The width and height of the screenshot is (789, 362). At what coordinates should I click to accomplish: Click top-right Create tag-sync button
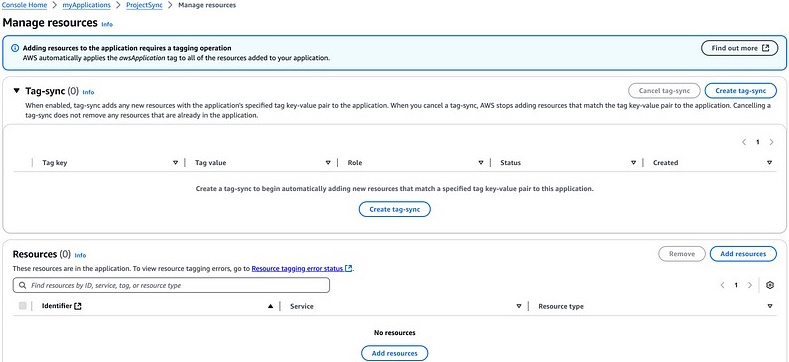tap(741, 91)
